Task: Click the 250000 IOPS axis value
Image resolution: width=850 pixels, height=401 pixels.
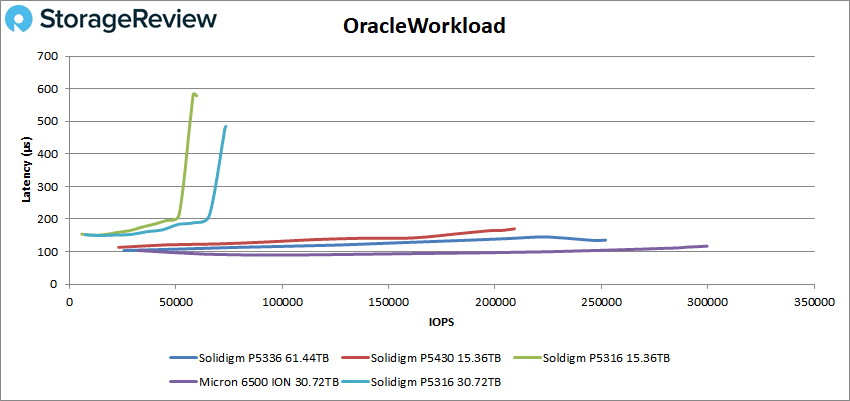Action: (x=601, y=303)
